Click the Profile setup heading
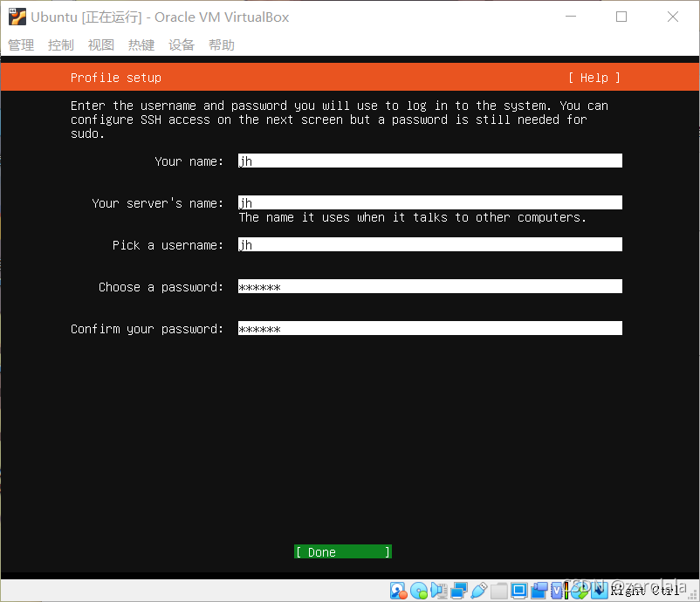 116,79
